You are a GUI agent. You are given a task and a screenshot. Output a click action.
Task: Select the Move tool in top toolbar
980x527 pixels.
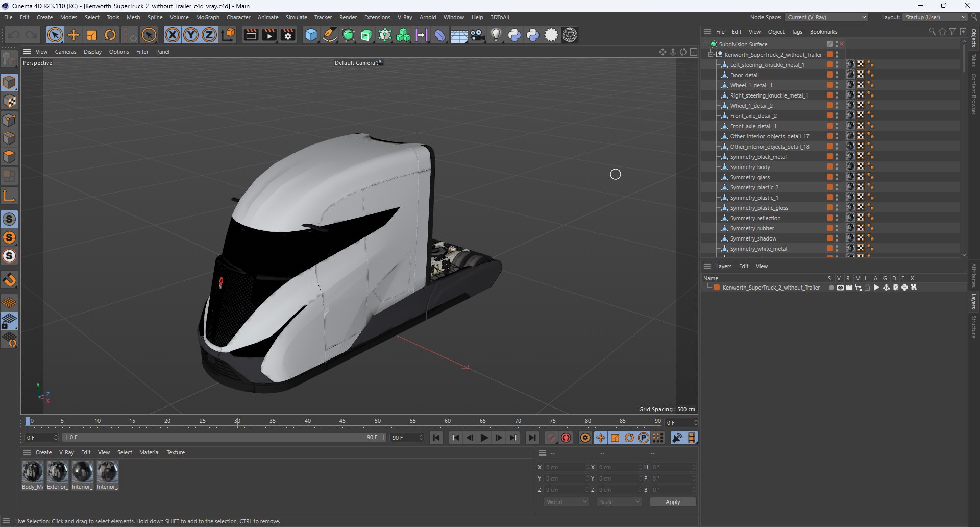(x=73, y=35)
